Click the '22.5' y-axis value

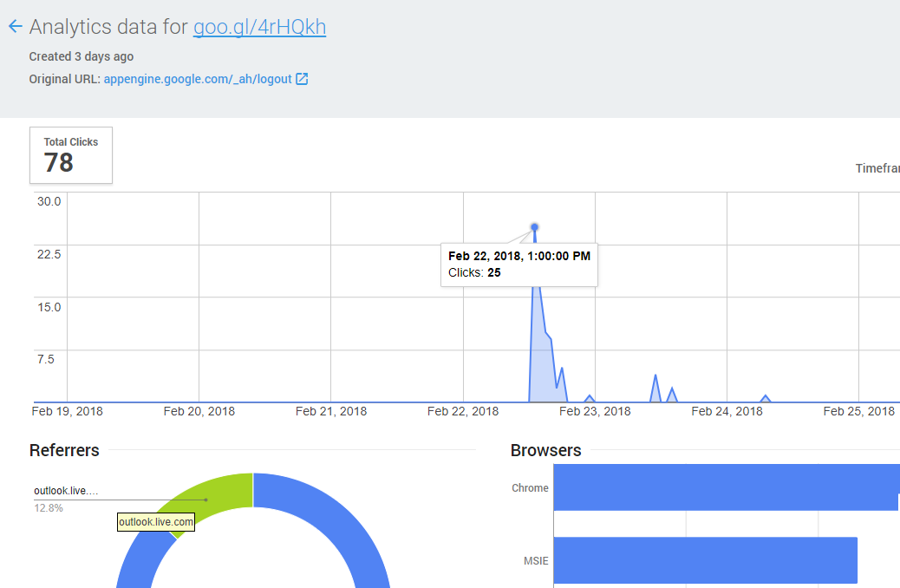[x=49, y=254]
